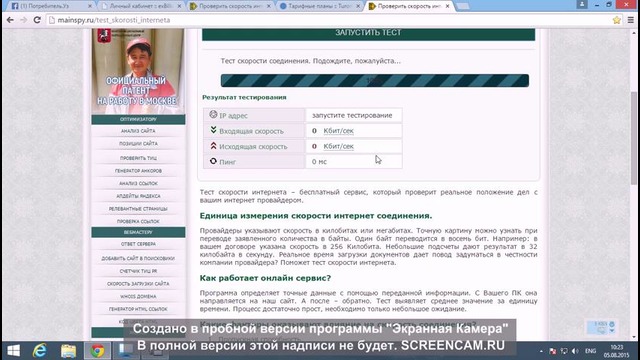
Task: Open ГЕНЕРАТОР HTML ССЫЛОК in the sidebar
Action: click(x=138, y=309)
